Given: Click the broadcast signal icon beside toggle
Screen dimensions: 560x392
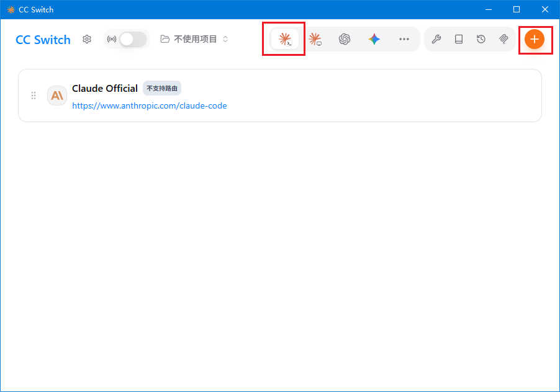Looking at the screenshot, I should pos(111,39).
